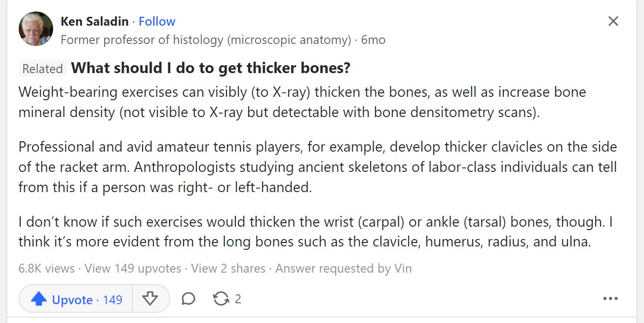Visit the Ken Saladin author name link
Screen dimensions: 644x323
[94, 21]
